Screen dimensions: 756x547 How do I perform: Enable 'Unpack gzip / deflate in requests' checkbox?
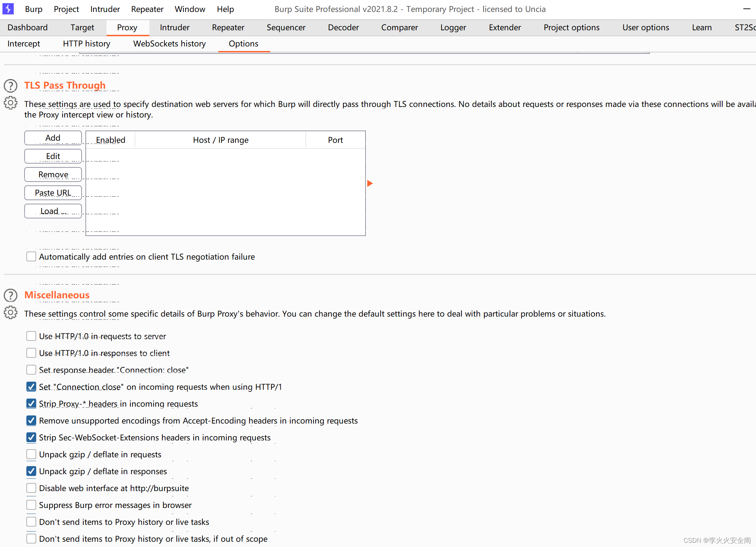(31, 454)
